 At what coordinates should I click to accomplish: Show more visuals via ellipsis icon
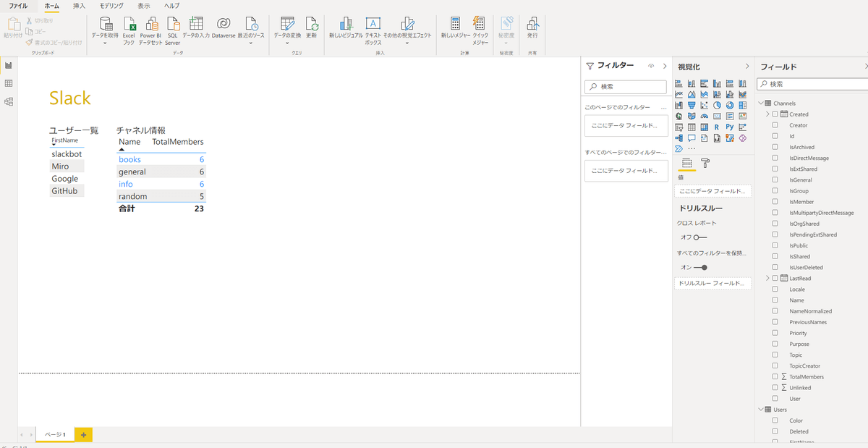click(692, 148)
